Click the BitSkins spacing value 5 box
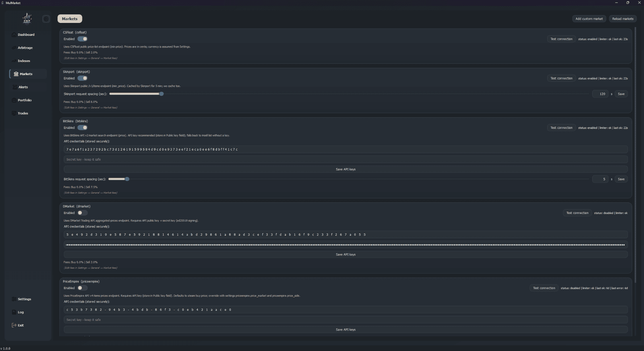This screenshot has width=644, height=351. [600, 179]
